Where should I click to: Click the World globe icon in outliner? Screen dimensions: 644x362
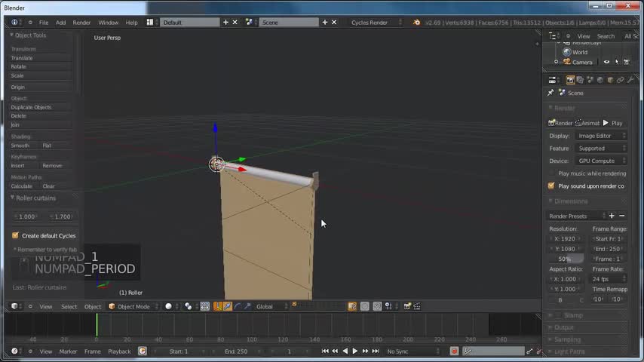[567, 52]
